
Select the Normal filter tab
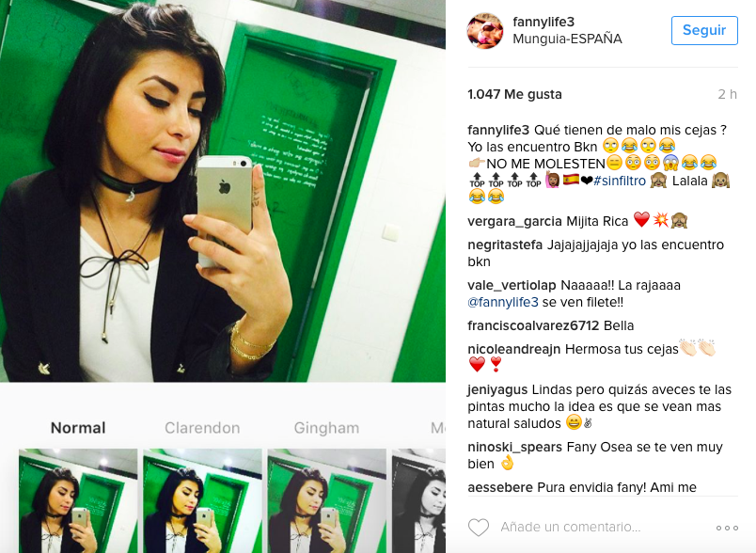pyautogui.click(x=78, y=428)
